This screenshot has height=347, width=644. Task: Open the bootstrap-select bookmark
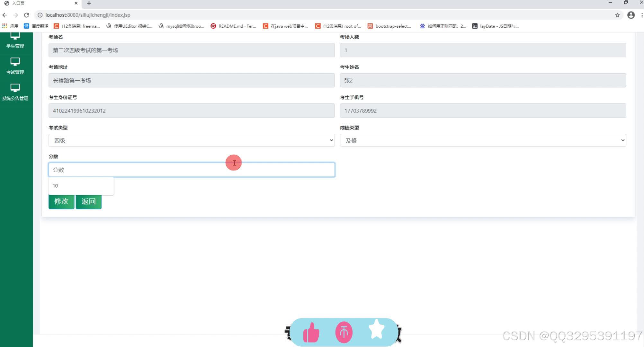[x=389, y=26]
